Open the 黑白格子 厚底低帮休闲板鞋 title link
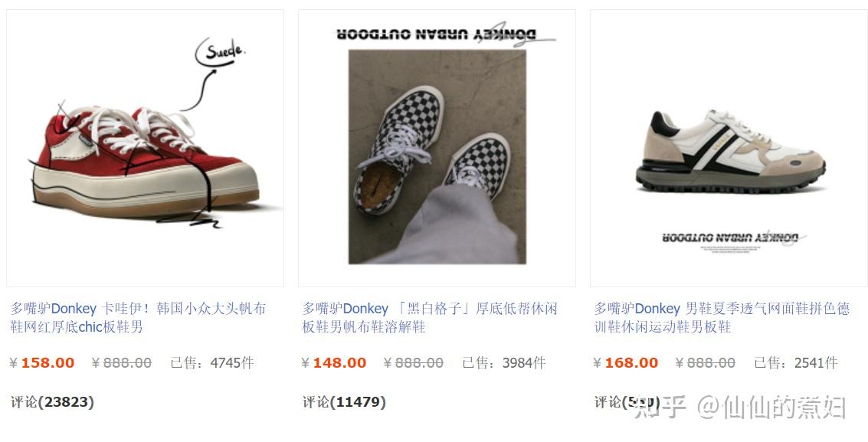Viewport: 868px width, 442px height. pos(430,318)
